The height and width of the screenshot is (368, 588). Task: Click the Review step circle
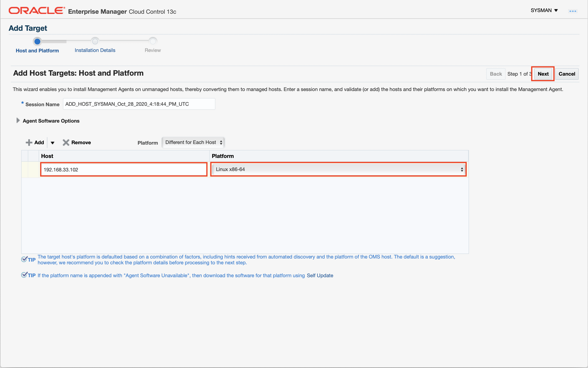point(153,41)
